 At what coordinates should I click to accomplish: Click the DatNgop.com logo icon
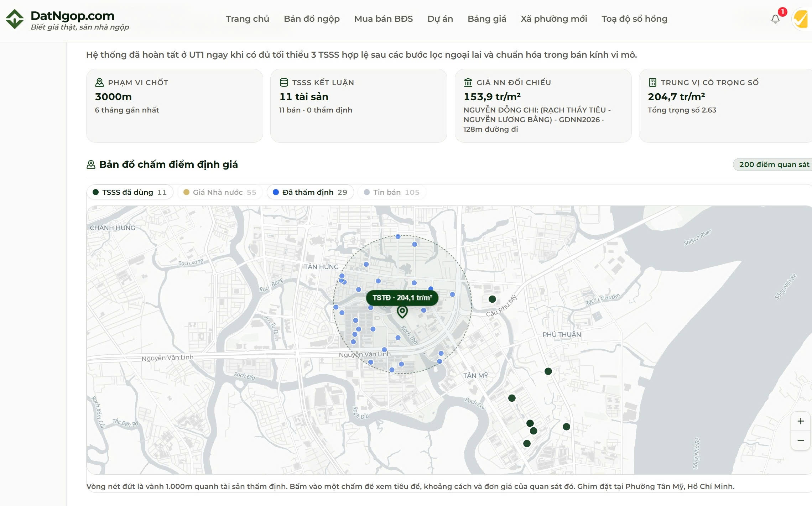[x=15, y=19]
